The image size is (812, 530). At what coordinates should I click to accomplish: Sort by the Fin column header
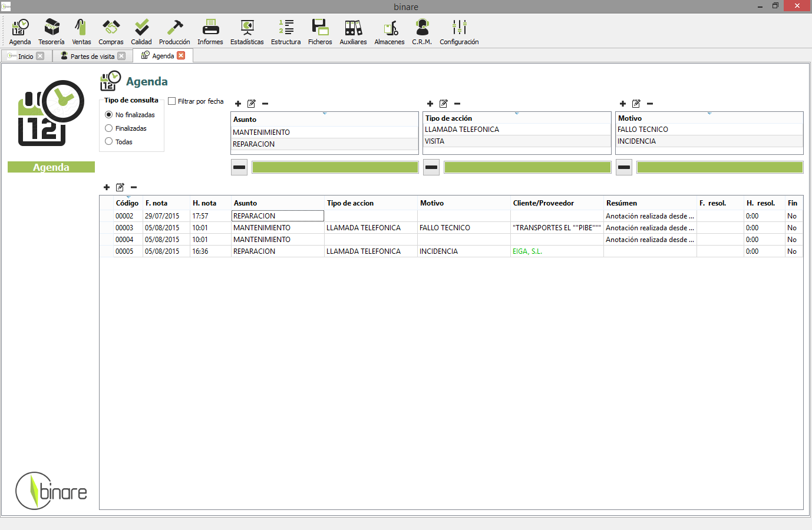[794, 203]
